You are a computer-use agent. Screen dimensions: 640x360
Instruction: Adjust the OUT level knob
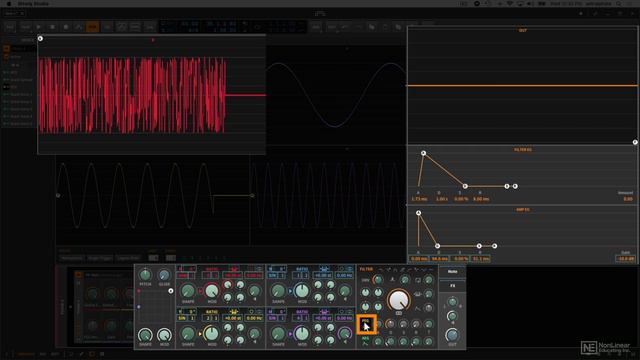point(452,335)
